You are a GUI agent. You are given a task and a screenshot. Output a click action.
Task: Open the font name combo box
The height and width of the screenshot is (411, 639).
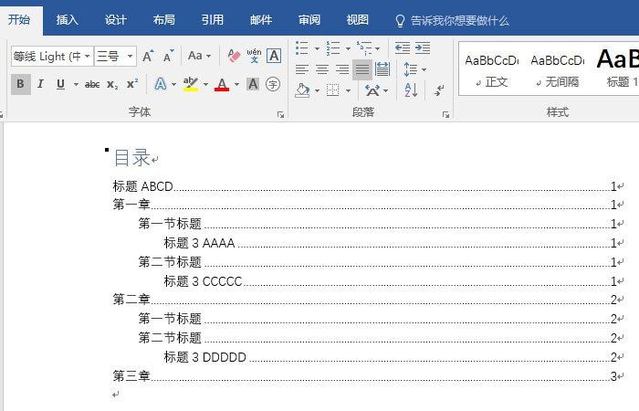tap(52, 56)
